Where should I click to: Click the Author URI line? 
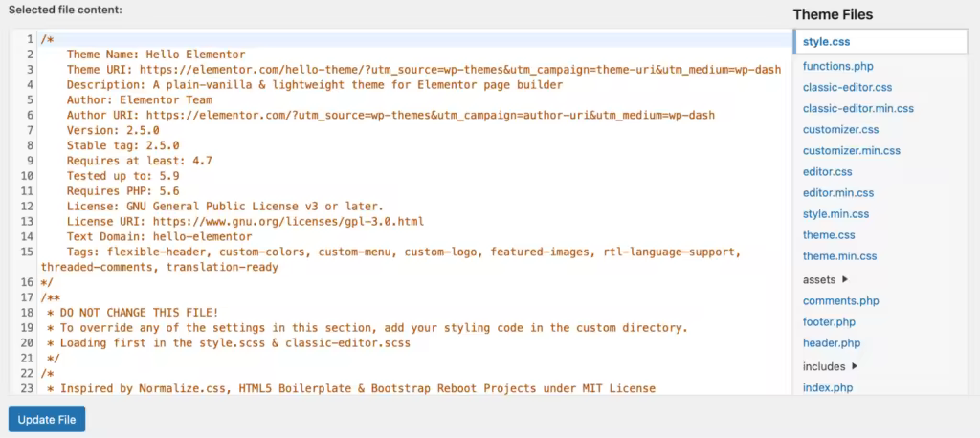click(390, 115)
